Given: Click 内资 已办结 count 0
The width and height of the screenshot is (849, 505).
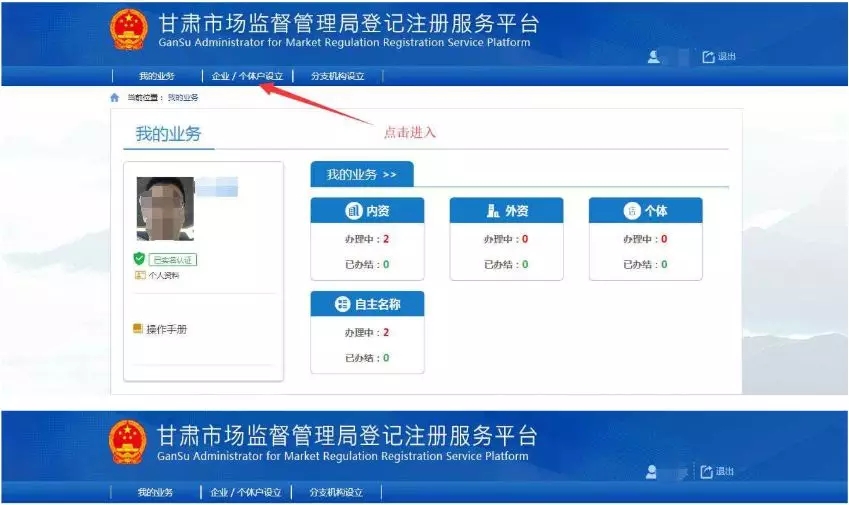Looking at the screenshot, I should (386, 264).
